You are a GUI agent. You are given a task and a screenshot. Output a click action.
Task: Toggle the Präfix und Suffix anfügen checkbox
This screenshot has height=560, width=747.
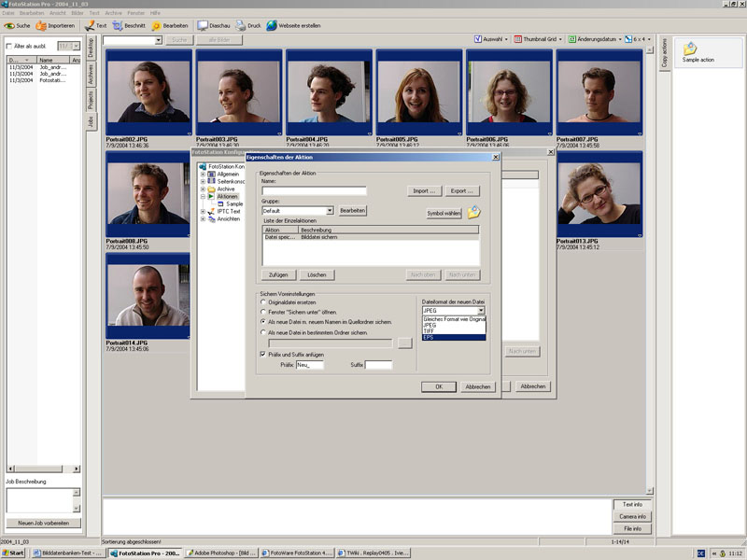(x=263, y=355)
